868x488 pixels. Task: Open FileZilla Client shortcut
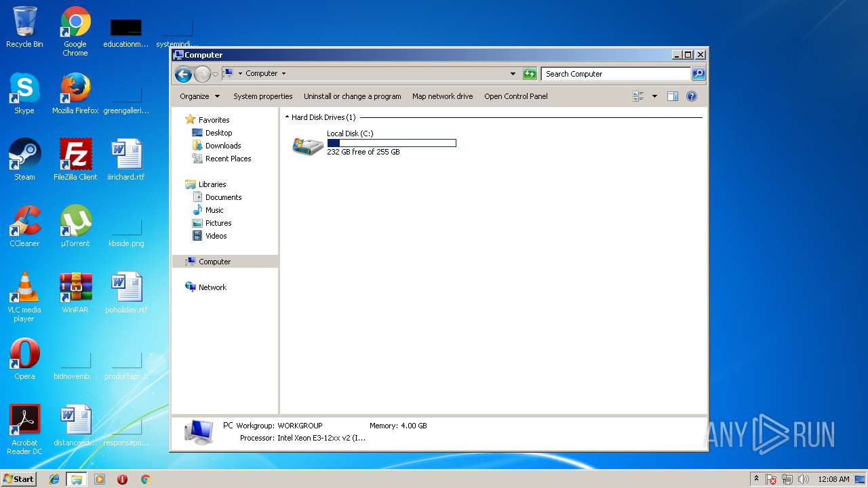(75, 160)
